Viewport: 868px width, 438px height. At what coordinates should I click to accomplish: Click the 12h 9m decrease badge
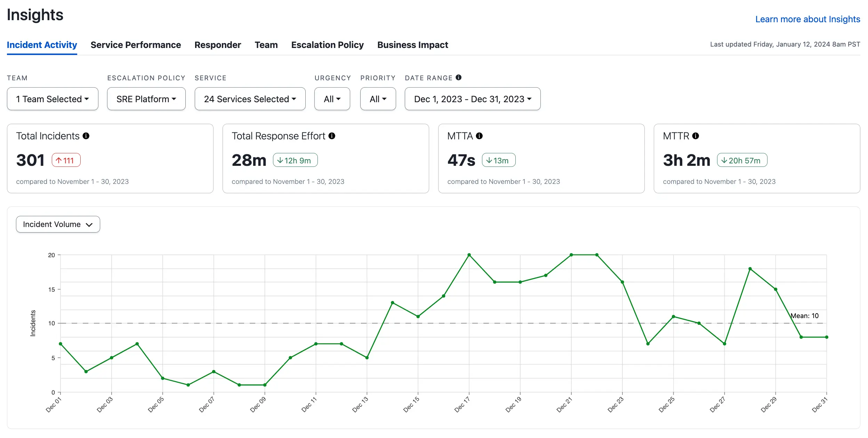[295, 160]
